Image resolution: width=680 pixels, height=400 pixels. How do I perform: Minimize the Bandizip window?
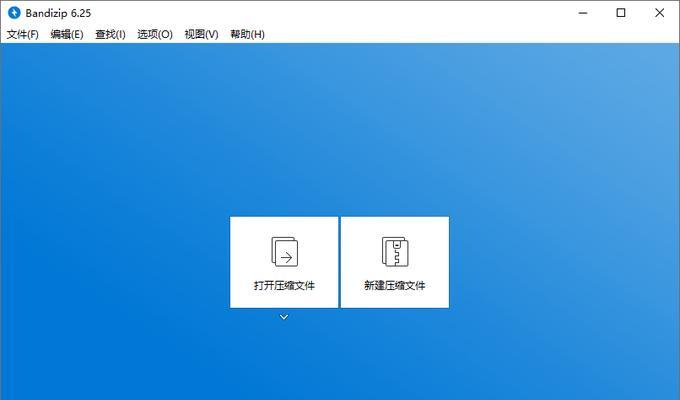tap(583, 13)
